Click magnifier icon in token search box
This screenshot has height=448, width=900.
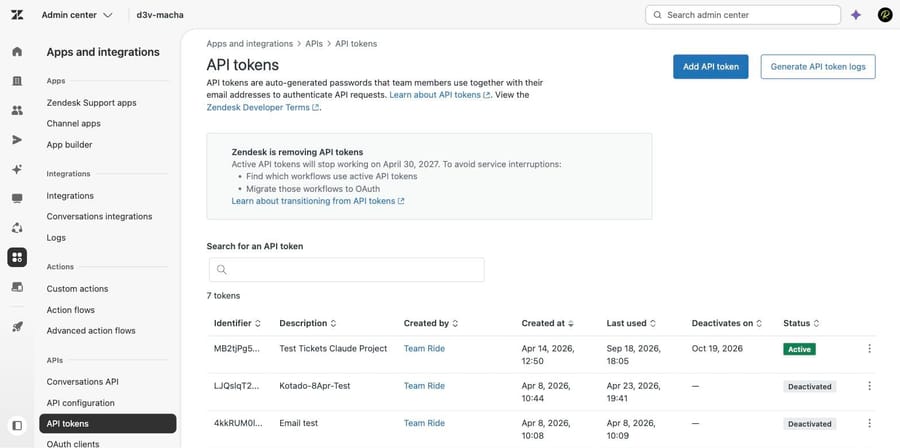pyautogui.click(x=222, y=270)
